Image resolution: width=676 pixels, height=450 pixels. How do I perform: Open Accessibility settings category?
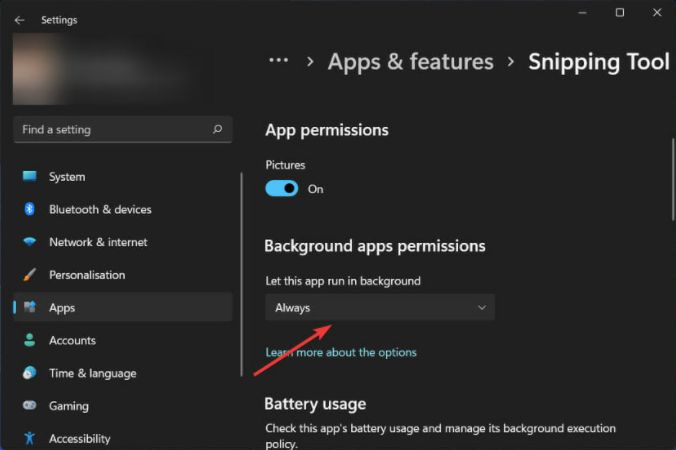pos(123,438)
